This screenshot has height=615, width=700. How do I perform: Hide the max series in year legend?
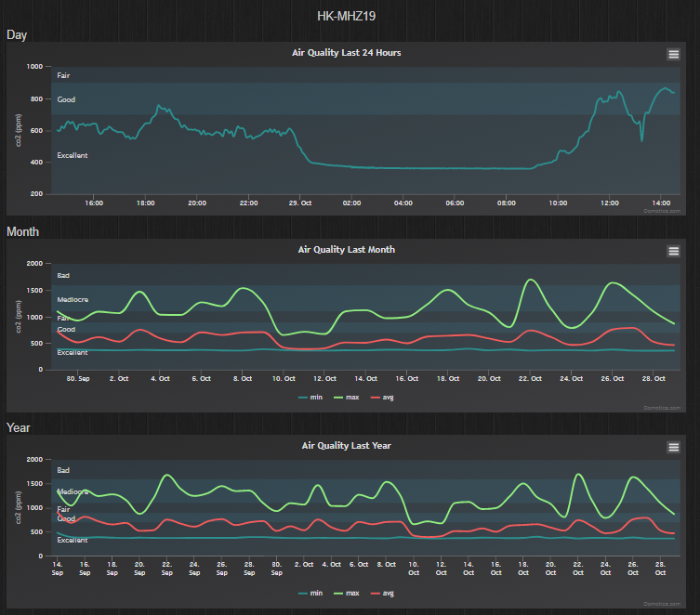(347, 593)
